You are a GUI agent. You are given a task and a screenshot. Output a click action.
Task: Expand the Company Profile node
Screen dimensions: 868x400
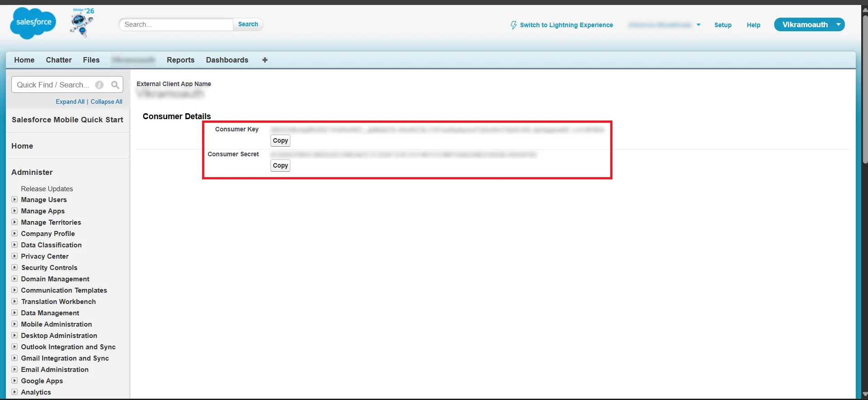click(14, 233)
